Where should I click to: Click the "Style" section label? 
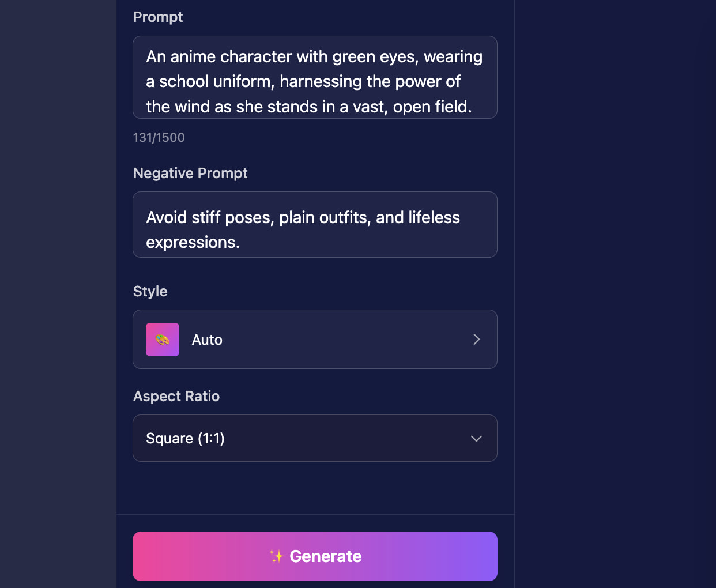tap(150, 292)
